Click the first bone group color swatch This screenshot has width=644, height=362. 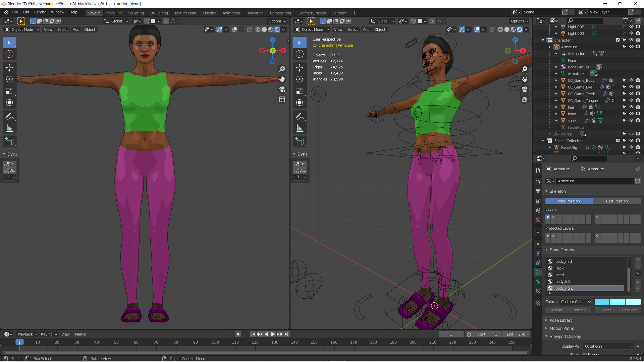(602, 302)
